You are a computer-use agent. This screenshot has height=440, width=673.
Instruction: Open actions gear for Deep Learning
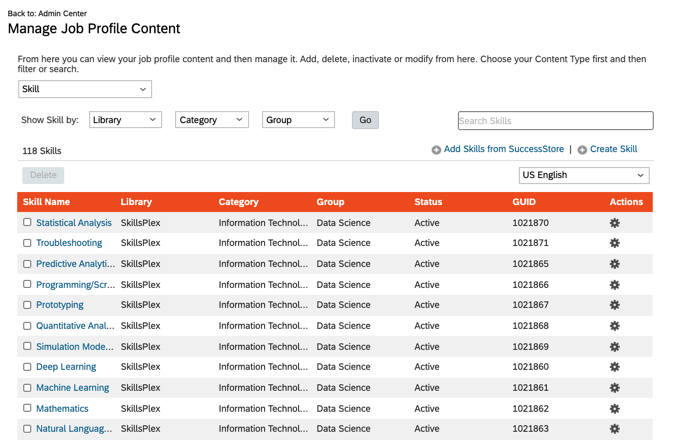[x=614, y=367]
